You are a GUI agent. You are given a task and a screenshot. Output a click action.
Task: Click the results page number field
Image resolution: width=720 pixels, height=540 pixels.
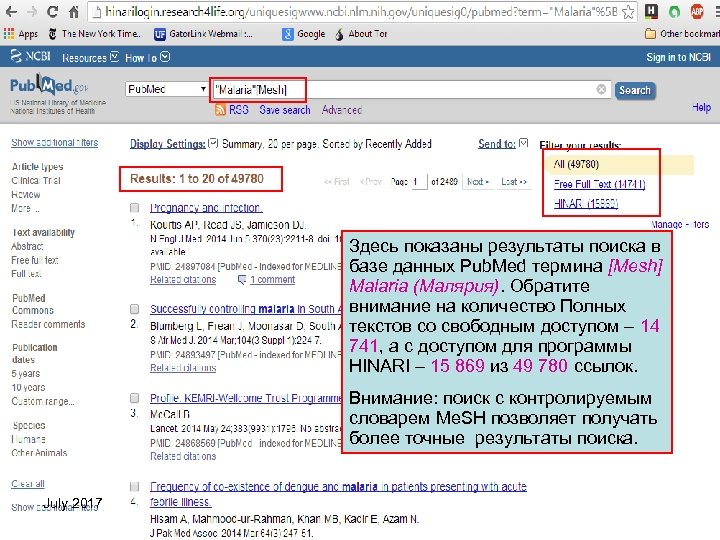[x=419, y=181]
